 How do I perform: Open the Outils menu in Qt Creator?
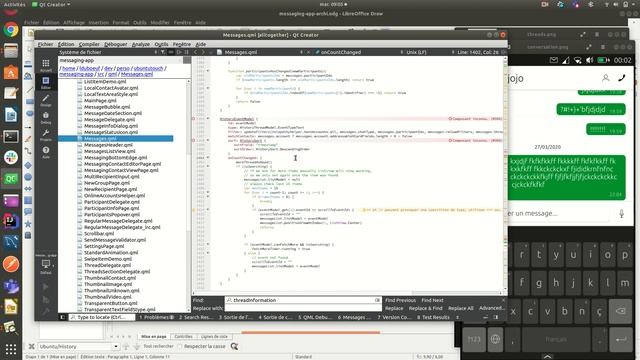[161, 44]
